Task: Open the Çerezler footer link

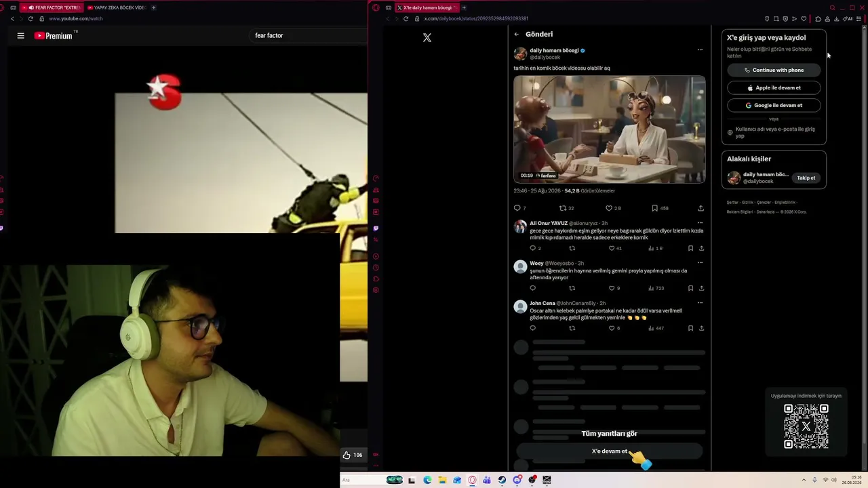Action: [x=764, y=203]
